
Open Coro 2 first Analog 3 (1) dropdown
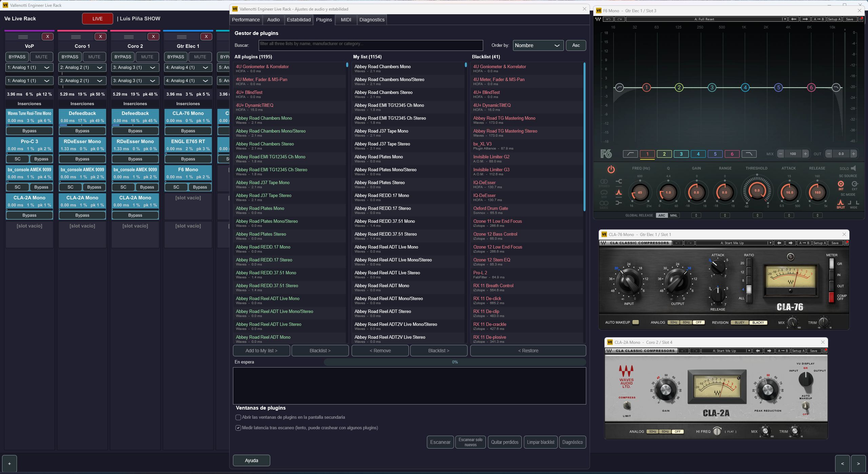135,67
